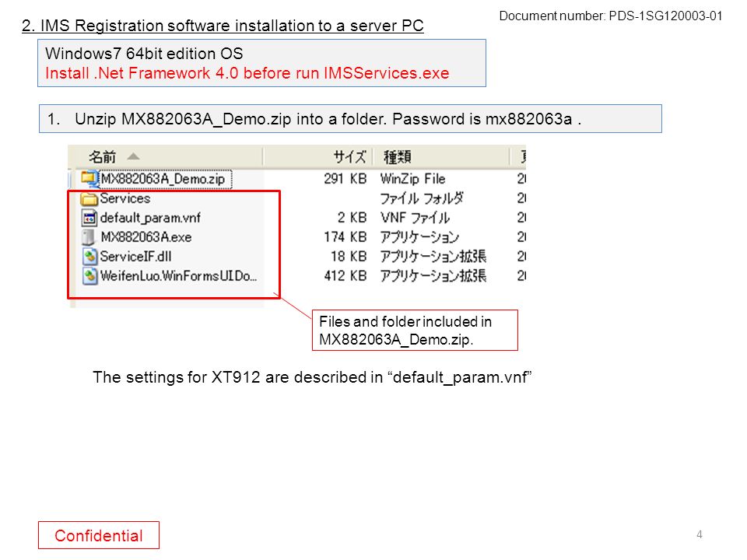Screen dimensions: 747x560
Task: Select the MX882063A_Demo.zip file name
Action: point(163,179)
